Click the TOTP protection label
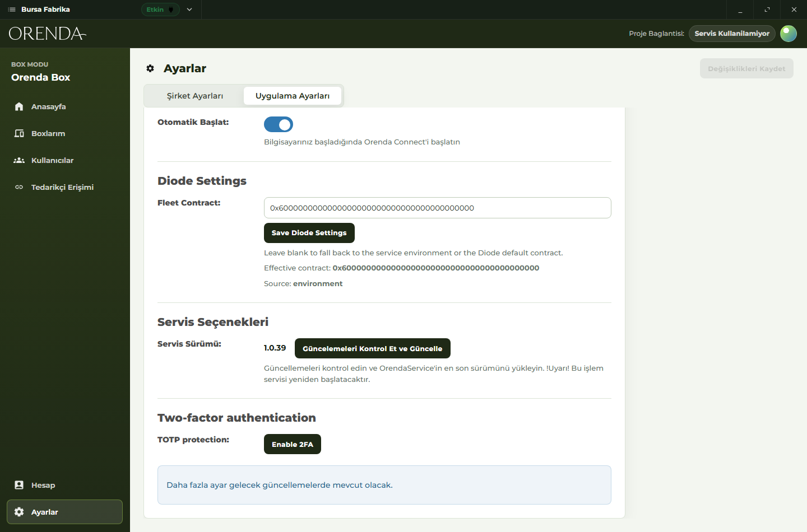Viewport: 807px width, 532px height. click(193, 440)
